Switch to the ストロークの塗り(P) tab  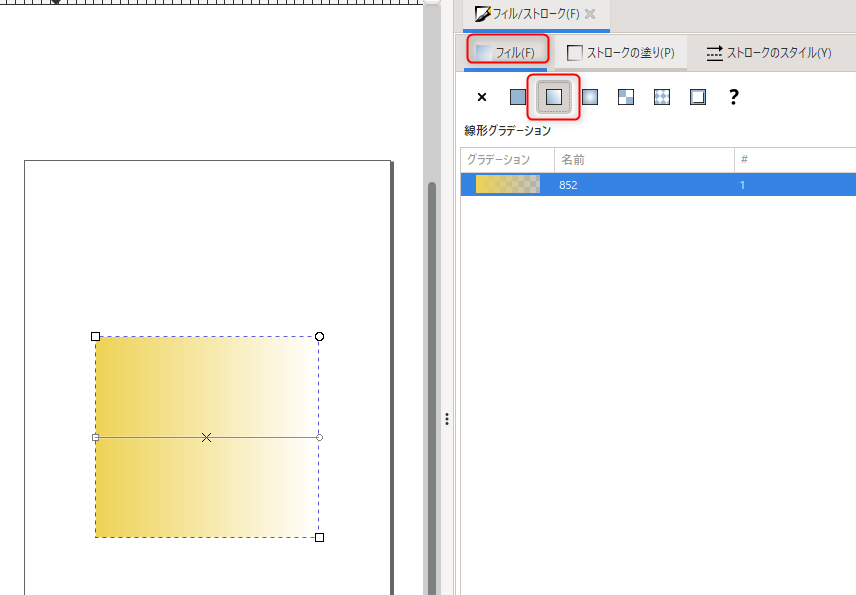coord(621,52)
